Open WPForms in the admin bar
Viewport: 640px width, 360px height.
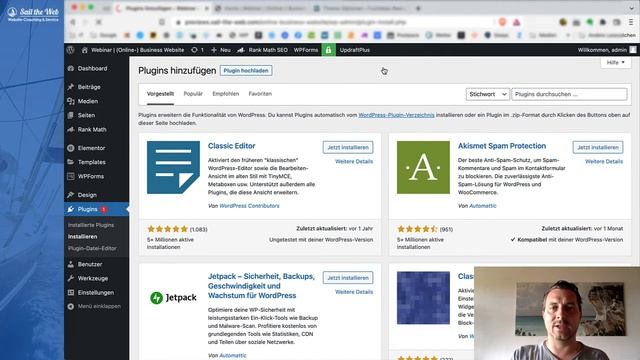click(x=306, y=50)
